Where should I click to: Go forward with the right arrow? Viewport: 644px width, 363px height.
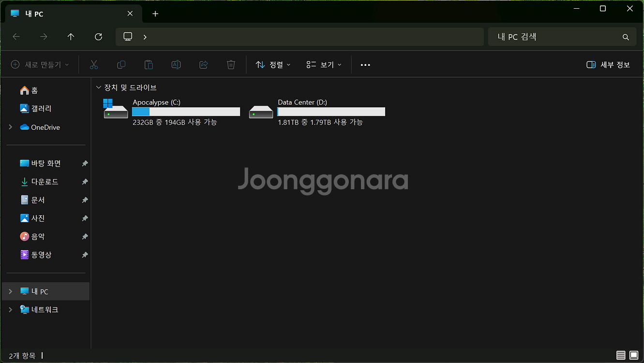(x=44, y=37)
